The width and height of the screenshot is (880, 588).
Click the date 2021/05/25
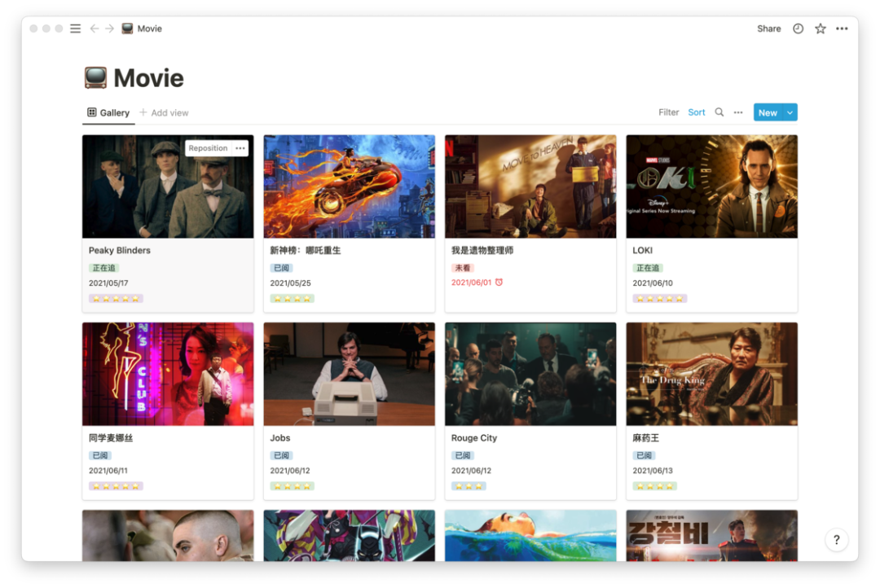tap(290, 283)
